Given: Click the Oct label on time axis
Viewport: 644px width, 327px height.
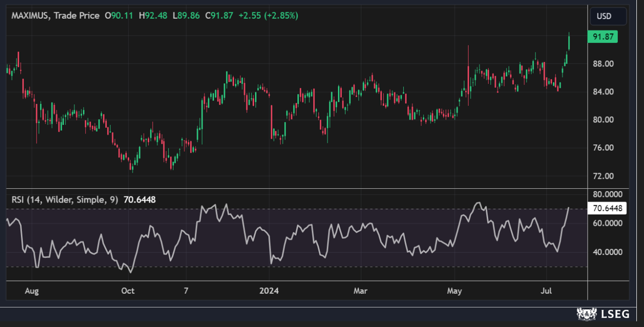Looking at the screenshot, I should click(128, 291).
